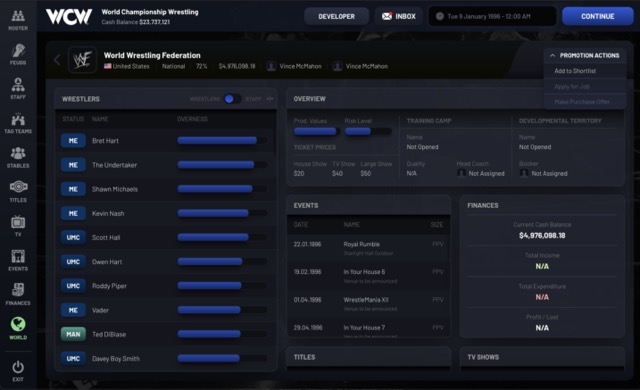Viewport: 640px width, 390px height.
Task: Click the Prod. Values bar
Action: (316, 131)
